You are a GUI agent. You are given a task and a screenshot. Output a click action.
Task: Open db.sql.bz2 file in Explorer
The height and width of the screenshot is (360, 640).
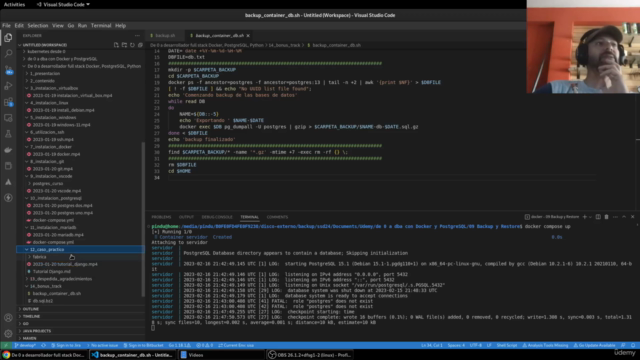(43, 301)
